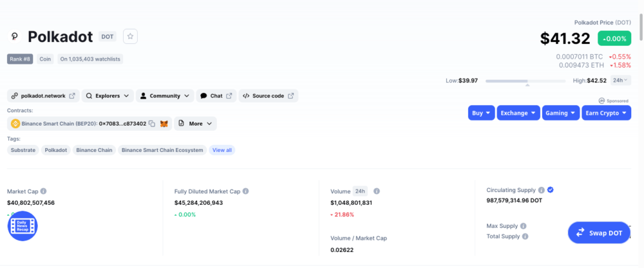Open the polkadot.network website link
Image resolution: width=644 pixels, height=268 pixels.
point(43,96)
